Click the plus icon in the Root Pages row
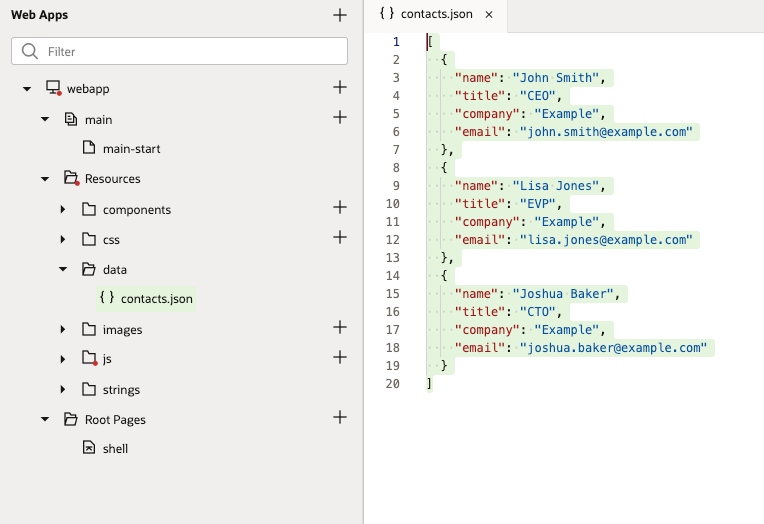This screenshot has height=524, width=764. click(x=340, y=417)
